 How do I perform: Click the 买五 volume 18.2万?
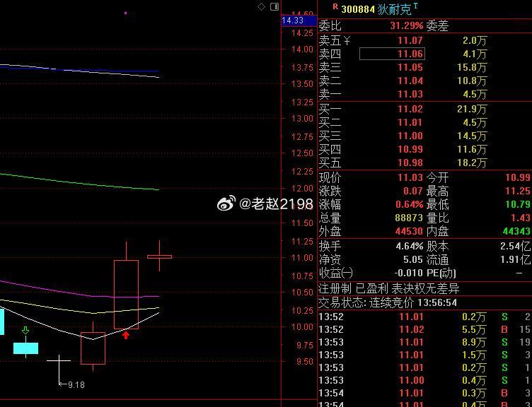coord(472,163)
